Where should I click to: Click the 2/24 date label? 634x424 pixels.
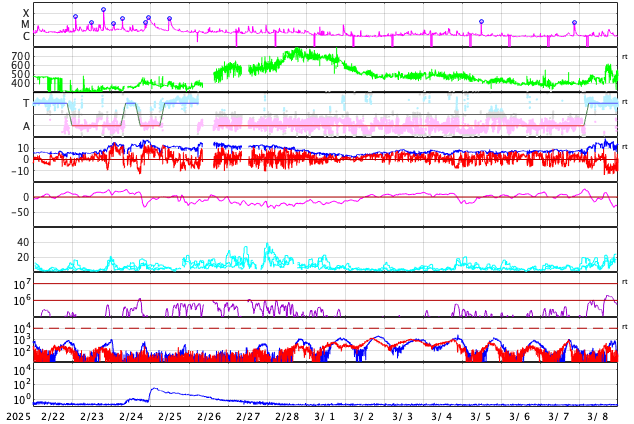[x=131, y=417]
